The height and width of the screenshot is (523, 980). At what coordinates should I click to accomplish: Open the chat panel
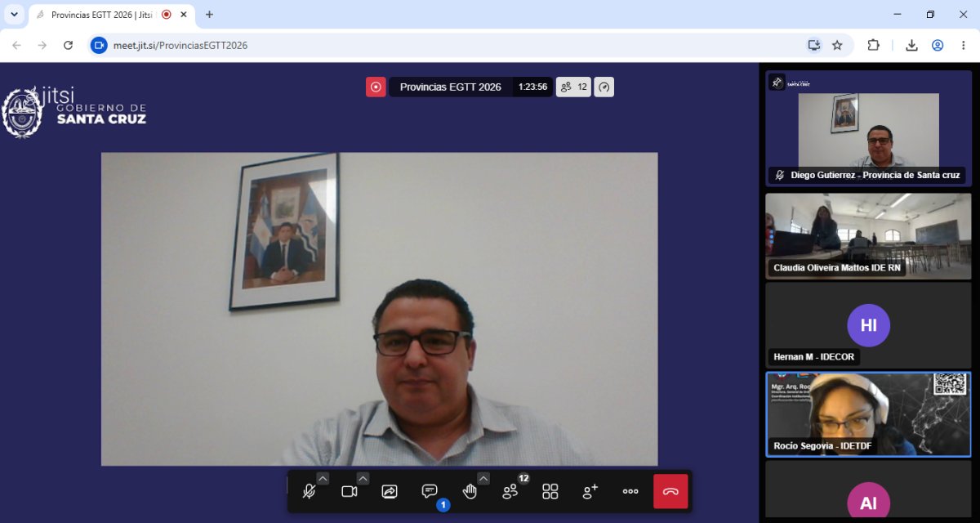pyautogui.click(x=430, y=491)
